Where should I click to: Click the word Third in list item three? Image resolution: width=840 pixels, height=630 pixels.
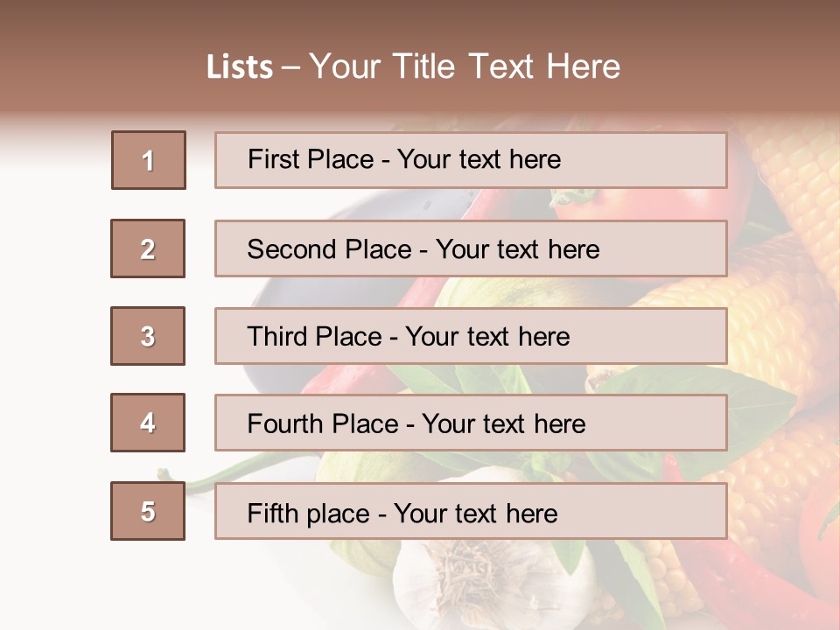[276, 336]
